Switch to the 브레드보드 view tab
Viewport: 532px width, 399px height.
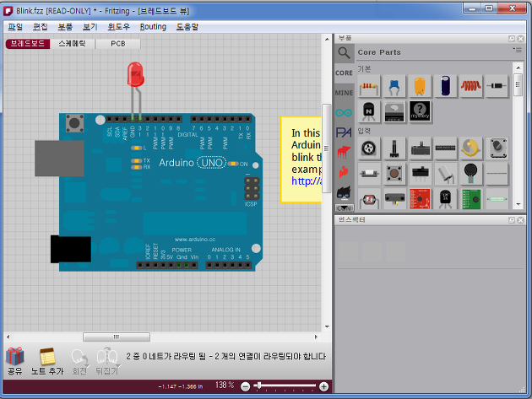[x=28, y=43]
